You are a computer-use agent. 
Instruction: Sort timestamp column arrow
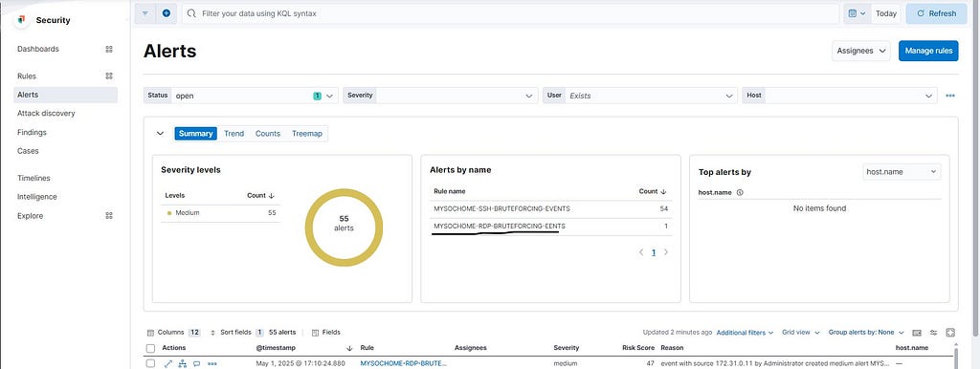[348, 348]
